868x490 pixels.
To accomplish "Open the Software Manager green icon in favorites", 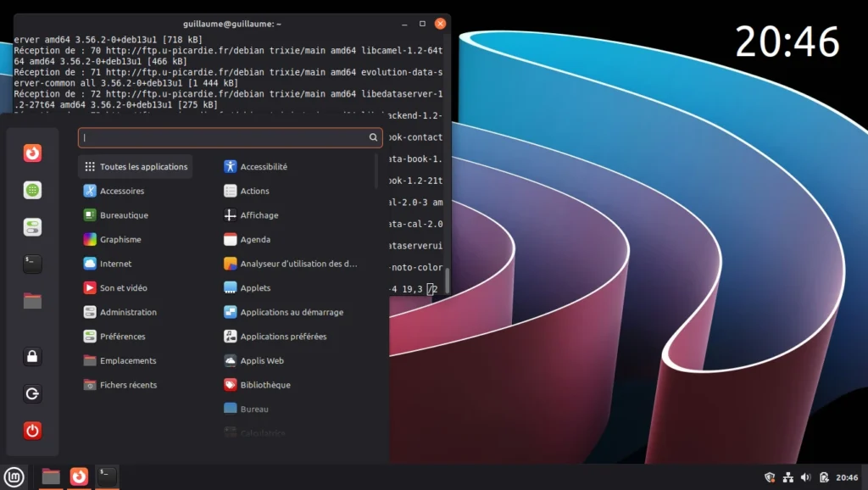I will coord(32,191).
